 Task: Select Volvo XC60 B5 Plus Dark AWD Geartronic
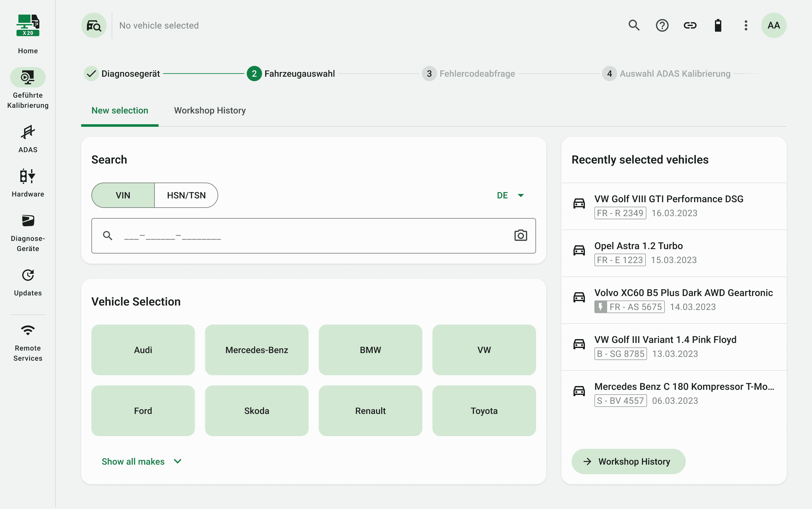pyautogui.click(x=674, y=300)
